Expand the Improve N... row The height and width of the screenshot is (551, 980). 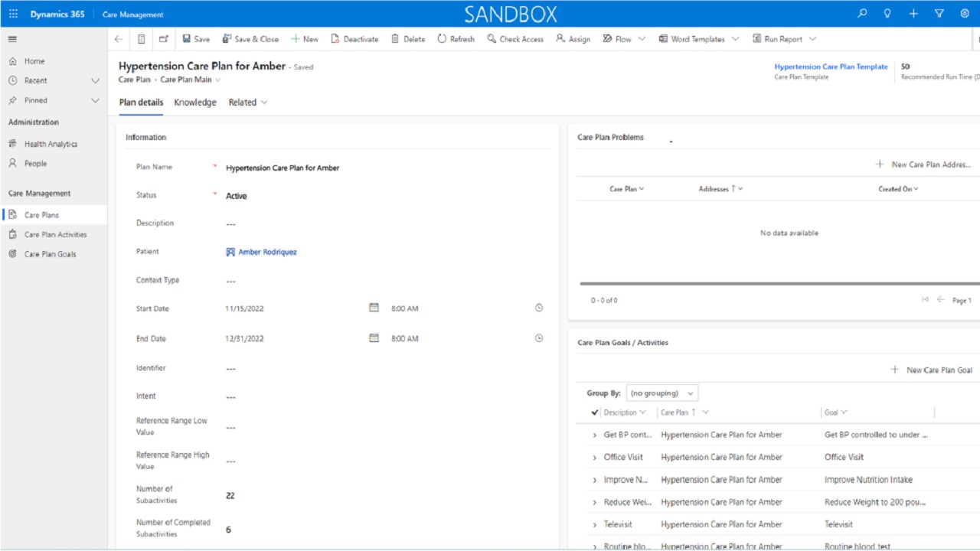tap(595, 480)
